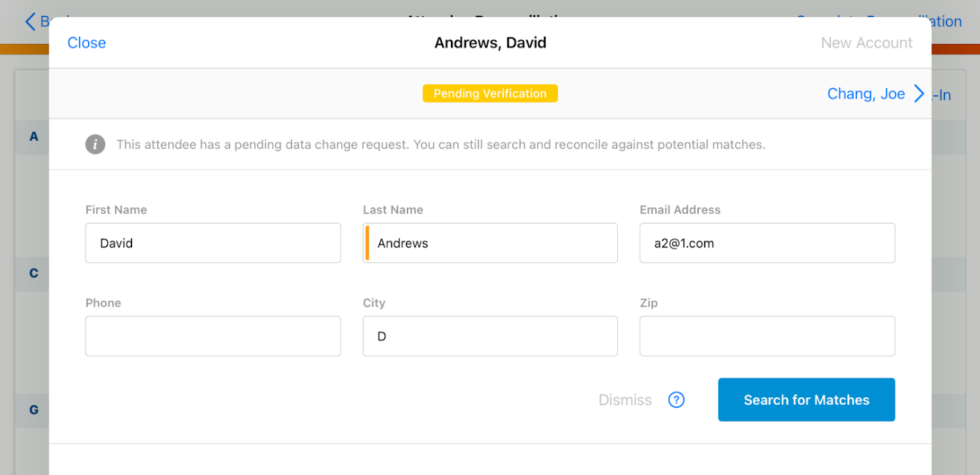The width and height of the screenshot is (980, 475).
Task: Click the A section header in background list
Action: click(x=34, y=137)
